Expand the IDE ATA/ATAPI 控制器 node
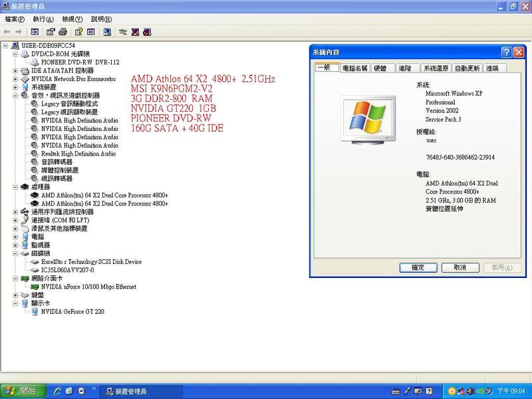This screenshot has width=532, height=399. (x=15, y=70)
